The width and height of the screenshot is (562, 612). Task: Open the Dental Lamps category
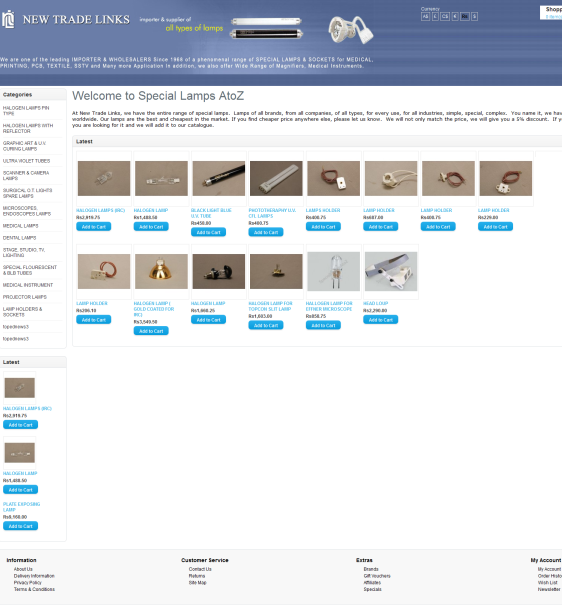tap(20, 238)
